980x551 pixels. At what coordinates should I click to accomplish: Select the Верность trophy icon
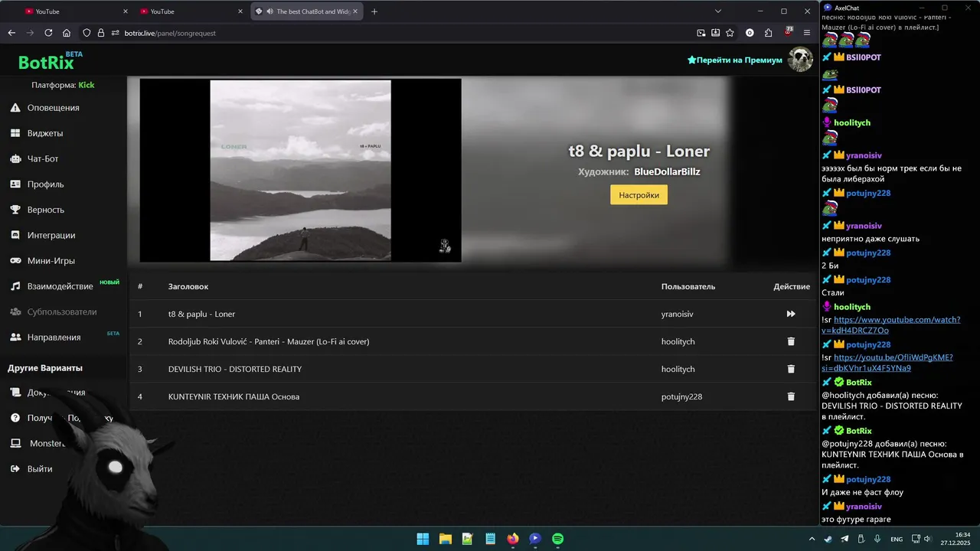[x=15, y=210]
